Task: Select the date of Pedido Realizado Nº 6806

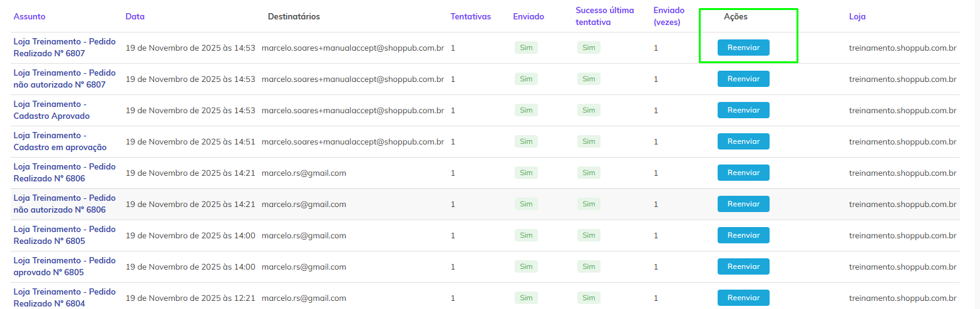Action: tap(190, 173)
